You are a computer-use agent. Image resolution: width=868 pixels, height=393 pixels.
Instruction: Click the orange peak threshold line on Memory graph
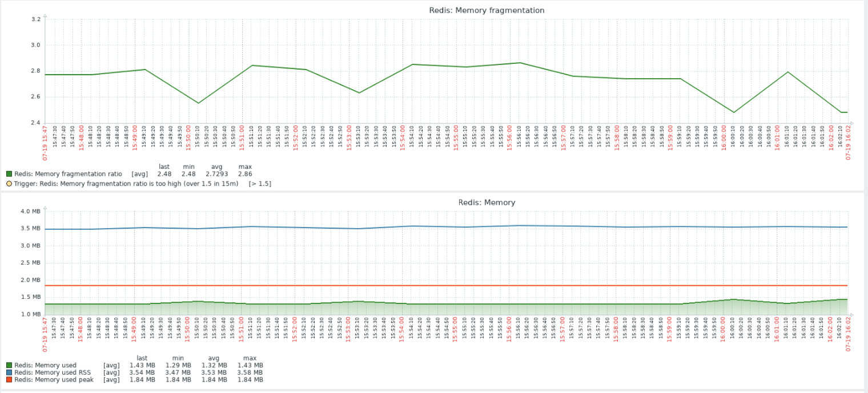400,285
